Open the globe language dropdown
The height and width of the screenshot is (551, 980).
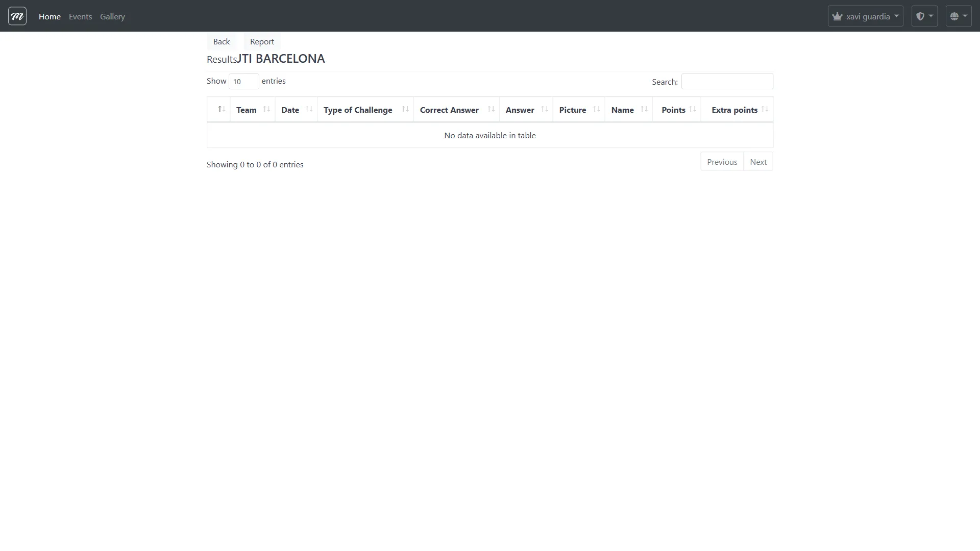point(958,16)
